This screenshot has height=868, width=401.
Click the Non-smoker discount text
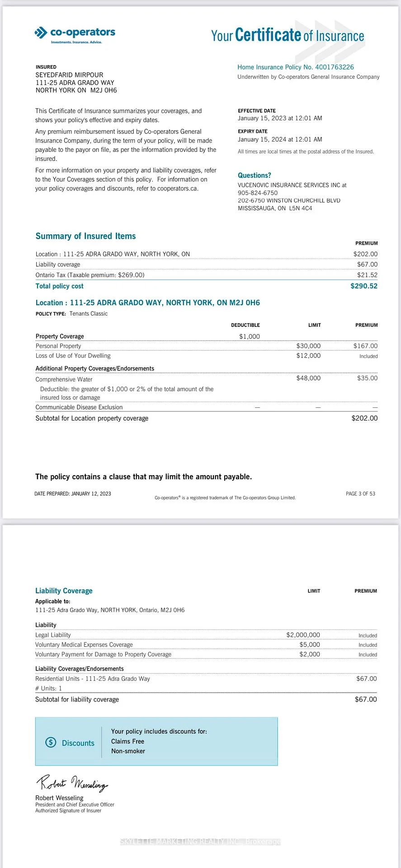(x=128, y=751)
